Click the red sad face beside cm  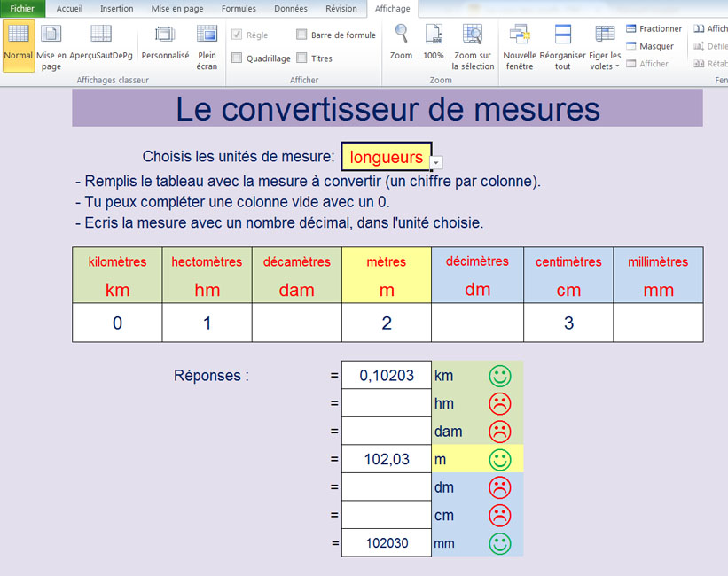500,515
